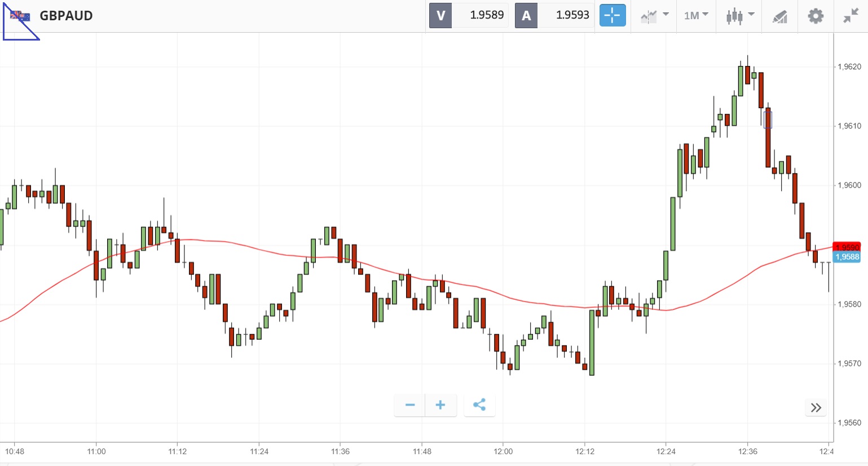
Task: Click the GBPAUD instrument name
Action: click(66, 16)
